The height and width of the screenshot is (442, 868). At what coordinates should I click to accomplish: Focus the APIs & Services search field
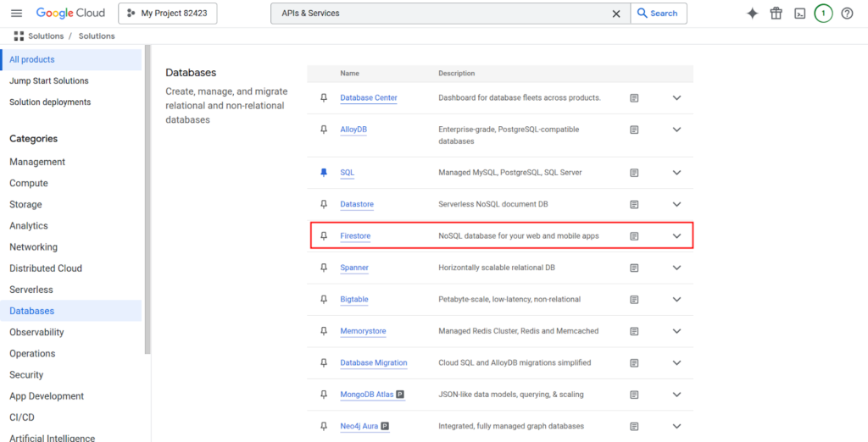pyautogui.click(x=442, y=14)
